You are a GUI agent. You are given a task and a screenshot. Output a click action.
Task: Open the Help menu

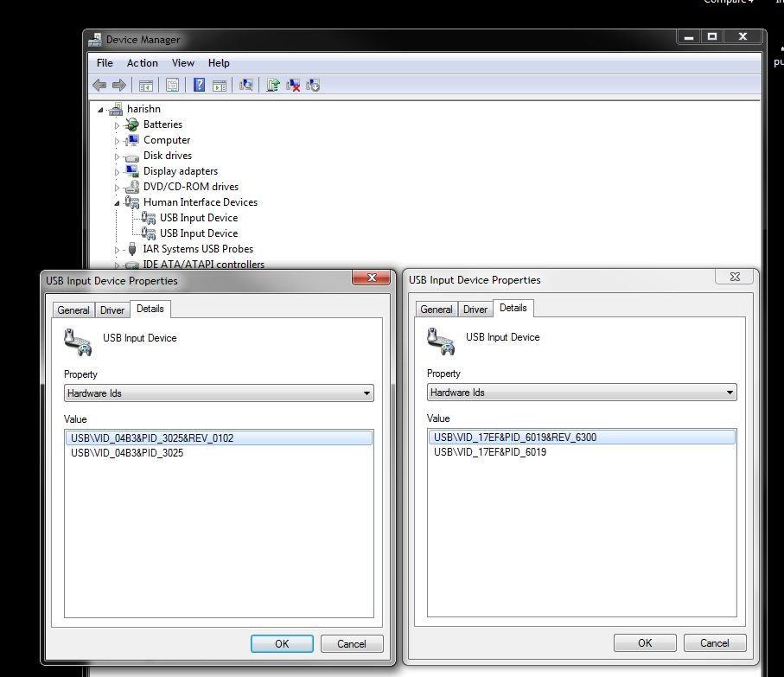click(x=219, y=63)
